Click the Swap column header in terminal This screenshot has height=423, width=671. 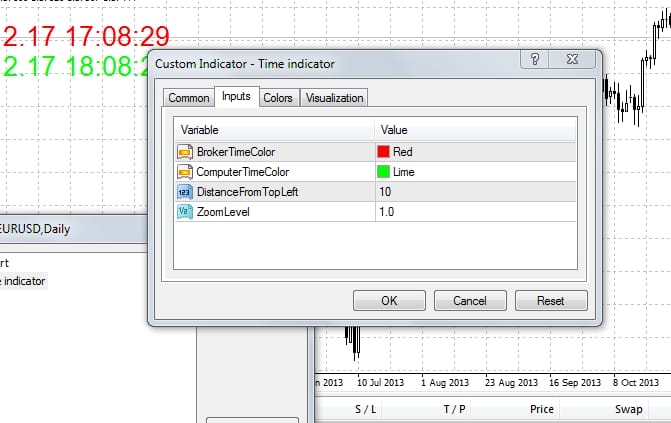[x=628, y=410]
